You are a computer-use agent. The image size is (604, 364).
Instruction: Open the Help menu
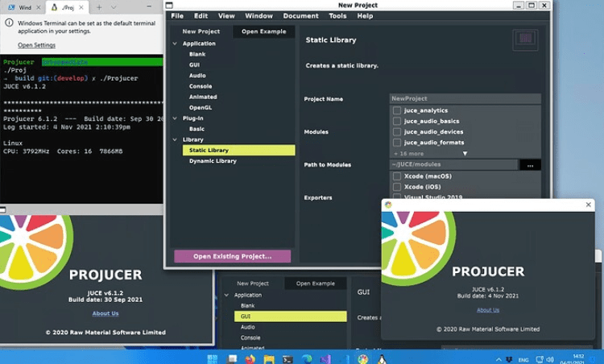[x=365, y=16]
